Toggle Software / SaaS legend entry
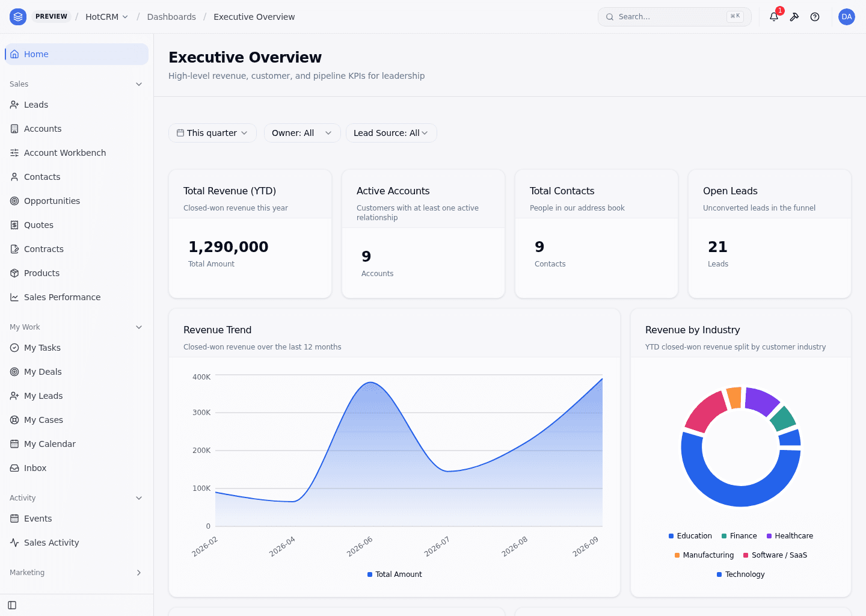The width and height of the screenshot is (866, 616). [775, 555]
